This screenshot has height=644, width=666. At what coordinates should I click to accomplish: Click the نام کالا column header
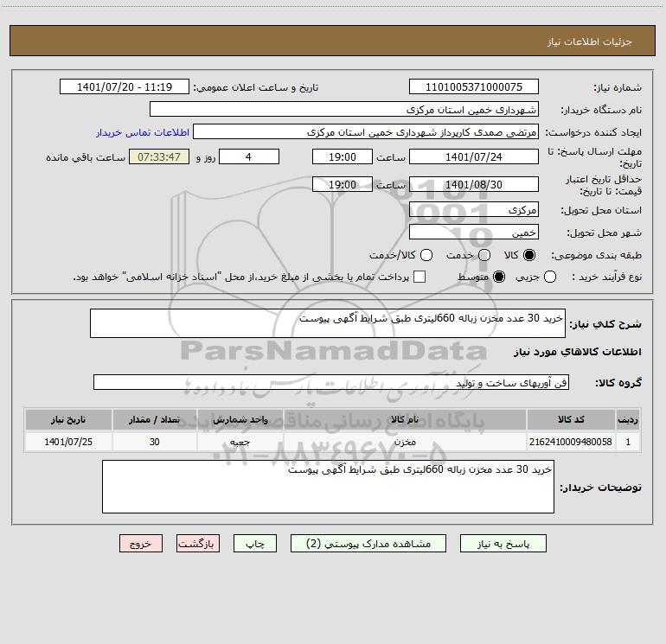pyautogui.click(x=405, y=420)
